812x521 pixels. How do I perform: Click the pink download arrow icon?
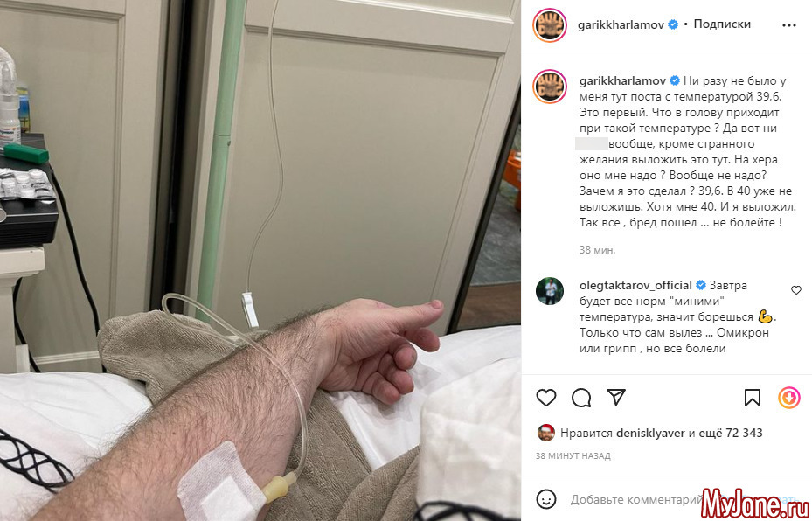pos(789,398)
